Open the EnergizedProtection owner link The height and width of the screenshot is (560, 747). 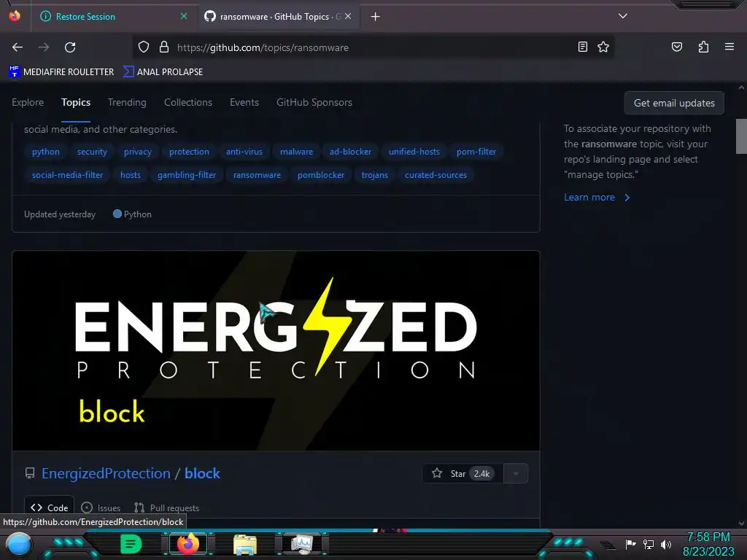point(106,473)
